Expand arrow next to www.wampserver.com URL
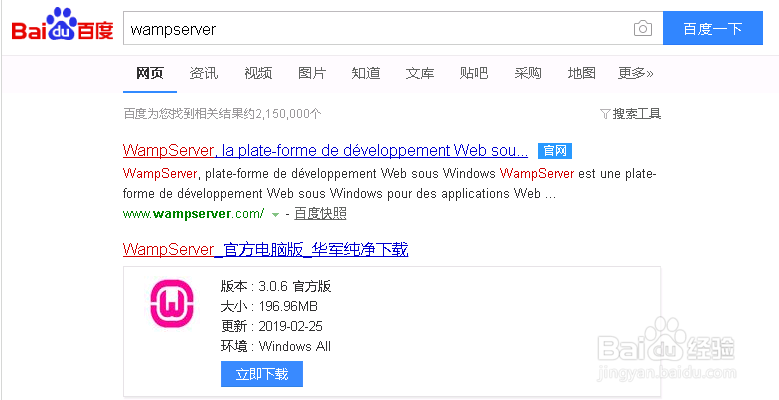The width and height of the screenshot is (779, 400). [276, 215]
